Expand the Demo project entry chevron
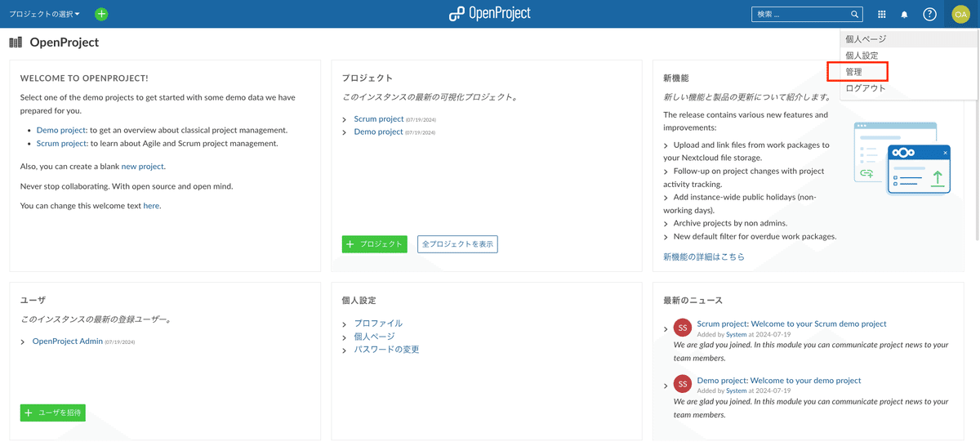 tap(345, 132)
